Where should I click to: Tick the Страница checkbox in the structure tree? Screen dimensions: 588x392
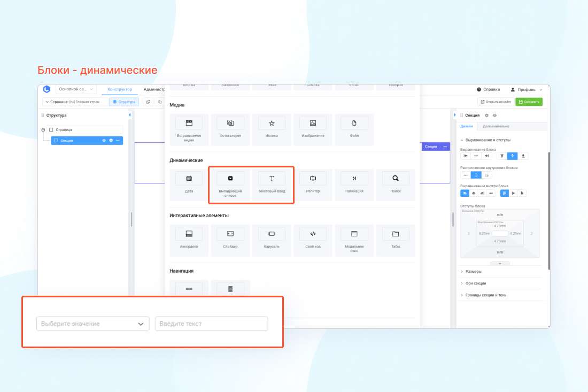coord(51,129)
